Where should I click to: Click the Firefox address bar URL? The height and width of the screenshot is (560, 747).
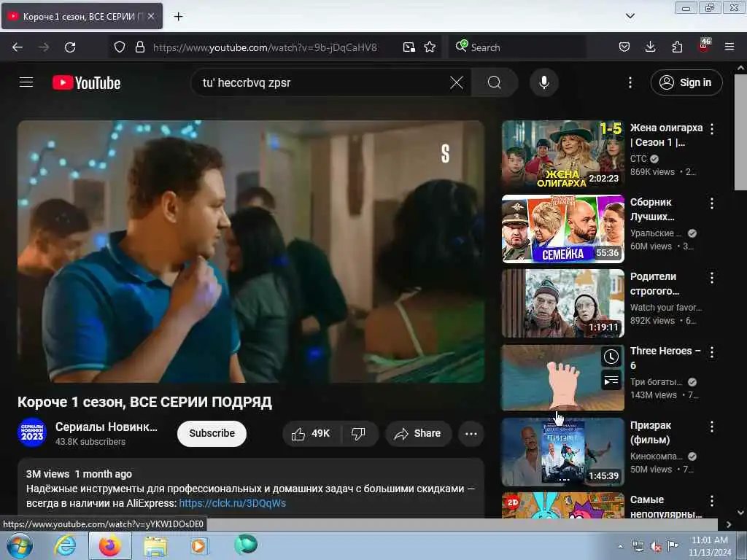(x=265, y=47)
